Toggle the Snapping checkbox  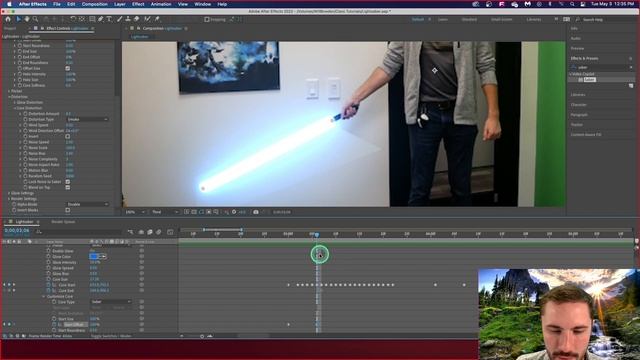pos(207,19)
